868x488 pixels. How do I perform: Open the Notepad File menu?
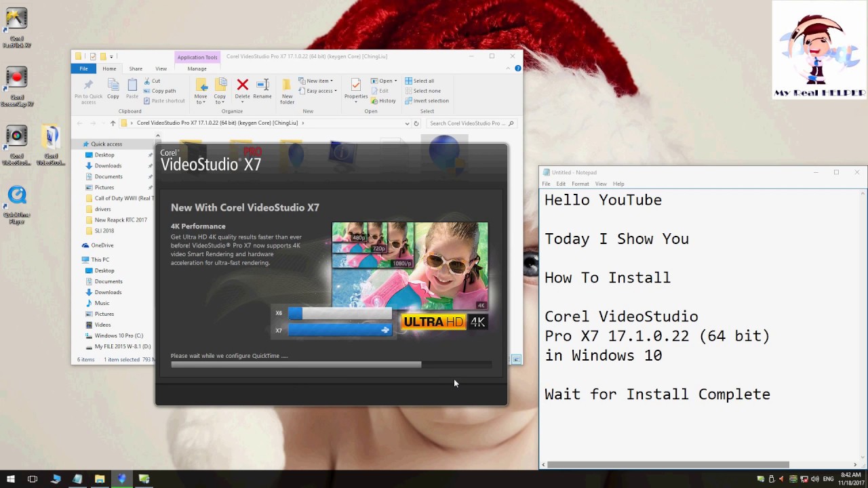tap(546, 184)
